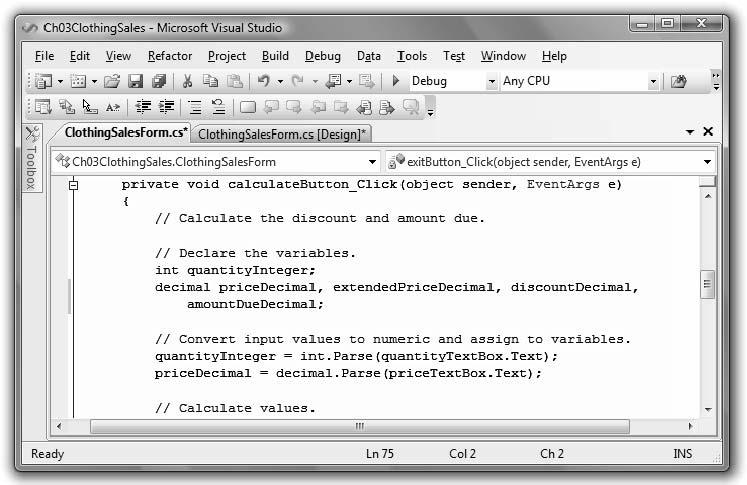This screenshot has width=747, height=485.
Task: Open standard toolbar options overflow arrow
Action: [716, 81]
